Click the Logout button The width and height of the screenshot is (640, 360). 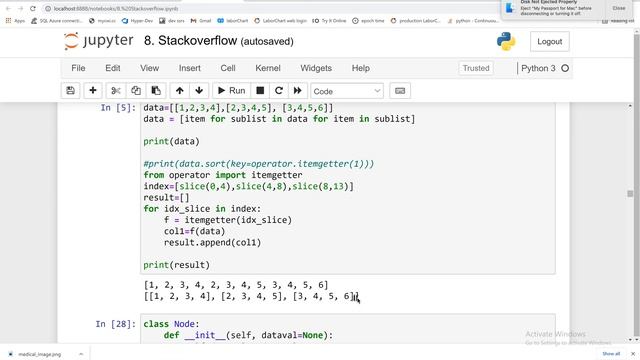pos(549,42)
